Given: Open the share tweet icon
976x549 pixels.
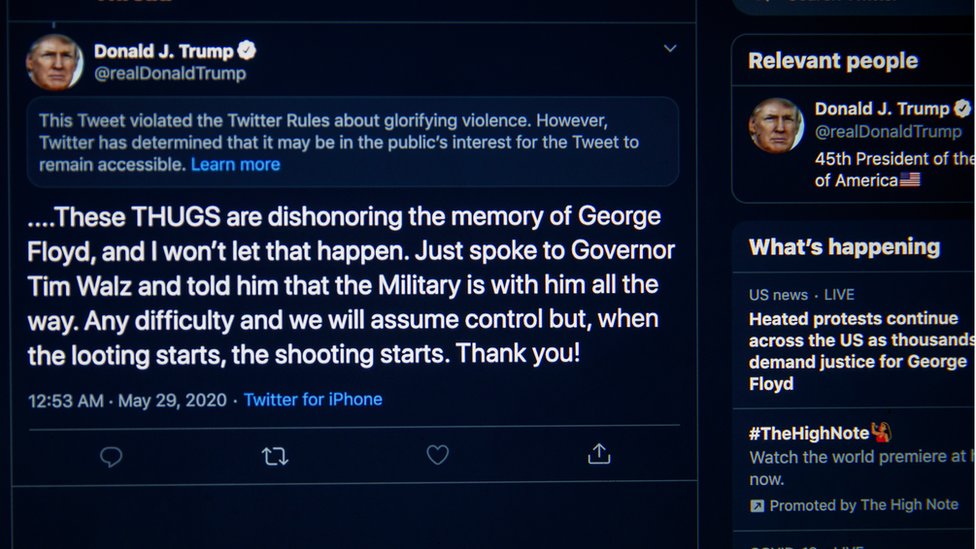Looking at the screenshot, I should pyautogui.click(x=599, y=455).
